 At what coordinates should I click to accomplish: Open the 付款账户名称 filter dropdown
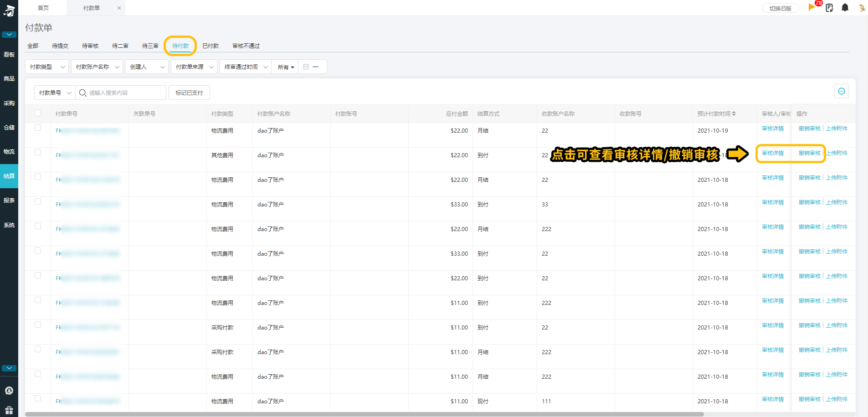(97, 67)
